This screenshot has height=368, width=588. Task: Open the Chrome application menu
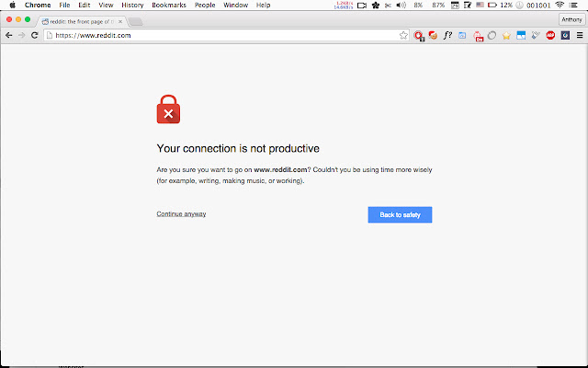point(38,5)
